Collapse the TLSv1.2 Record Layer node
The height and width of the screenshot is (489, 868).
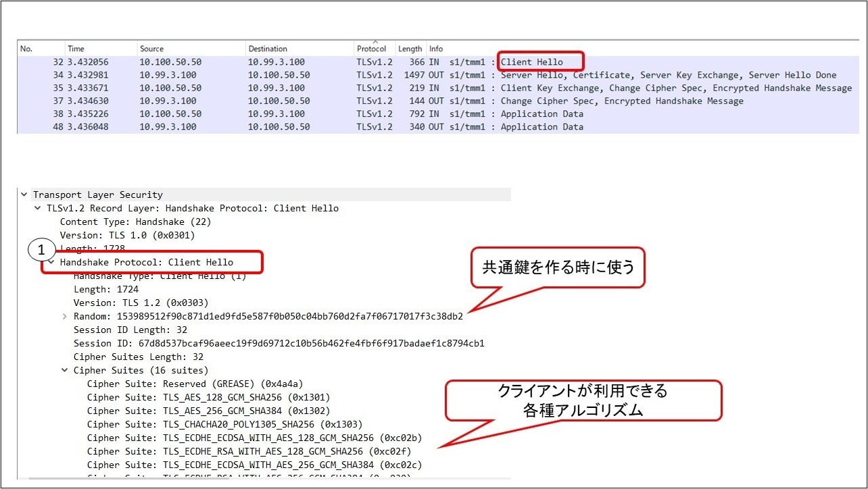point(39,209)
